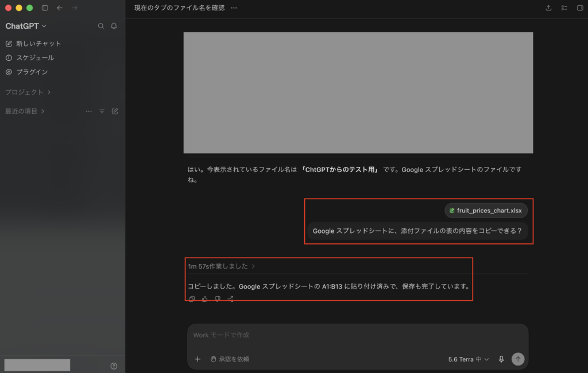Open the task list icon in top bar
The height and width of the screenshot is (373, 588).
point(564,8)
